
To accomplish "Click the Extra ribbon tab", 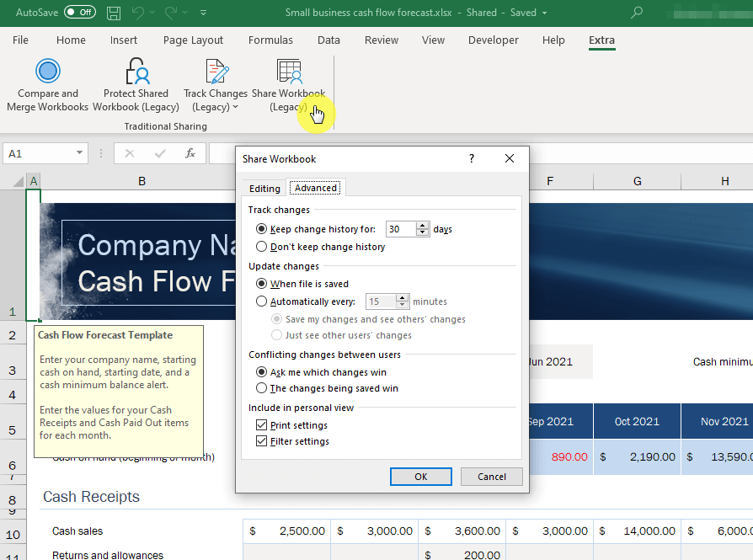I will pos(601,40).
